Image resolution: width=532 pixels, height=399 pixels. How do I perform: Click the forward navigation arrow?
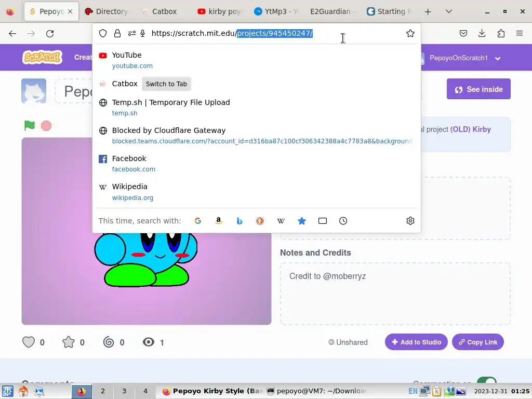tap(31, 34)
